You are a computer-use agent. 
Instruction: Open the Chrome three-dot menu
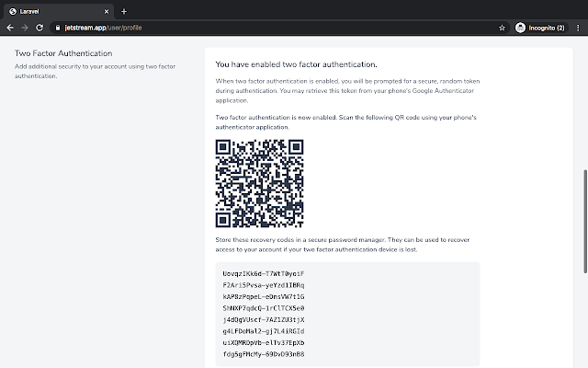578,28
